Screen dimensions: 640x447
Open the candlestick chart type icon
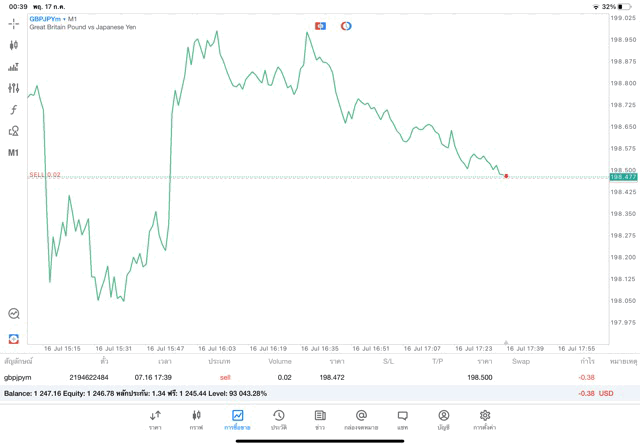(x=14, y=45)
